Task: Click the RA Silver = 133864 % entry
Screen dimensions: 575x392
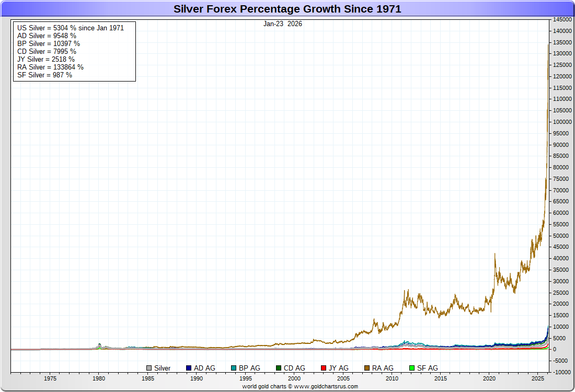Action: coord(50,67)
